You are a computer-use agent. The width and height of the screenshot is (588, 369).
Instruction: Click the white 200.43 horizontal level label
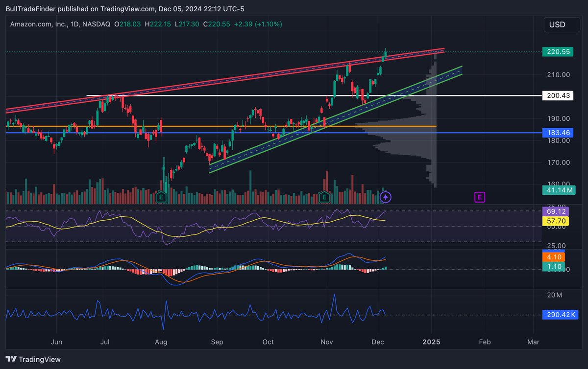(559, 95)
